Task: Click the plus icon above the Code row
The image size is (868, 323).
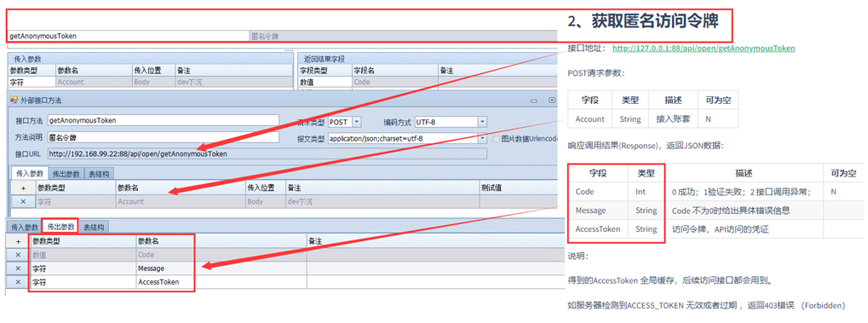Action: pos(18,241)
